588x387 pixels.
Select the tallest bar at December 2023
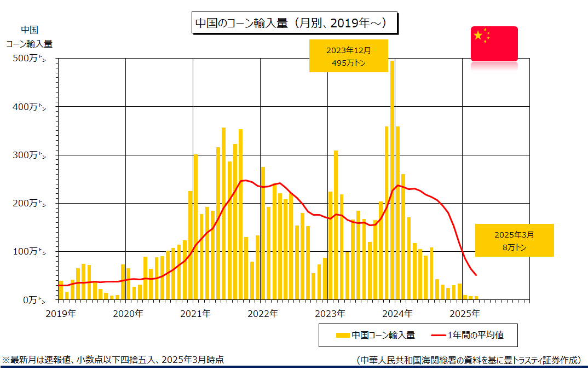(x=392, y=180)
